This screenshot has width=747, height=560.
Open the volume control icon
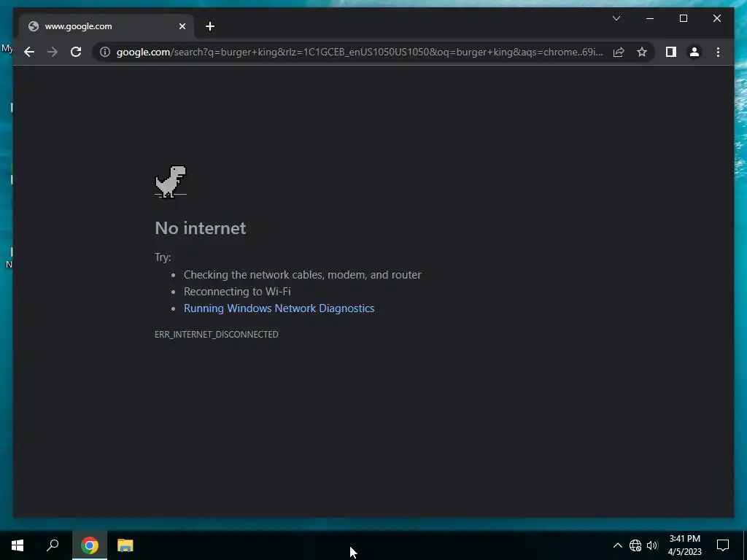[x=652, y=545]
